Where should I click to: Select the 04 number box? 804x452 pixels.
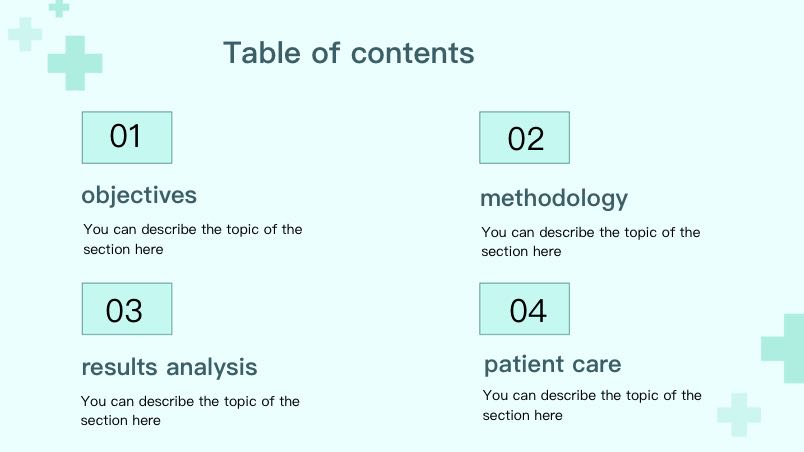[x=525, y=309]
